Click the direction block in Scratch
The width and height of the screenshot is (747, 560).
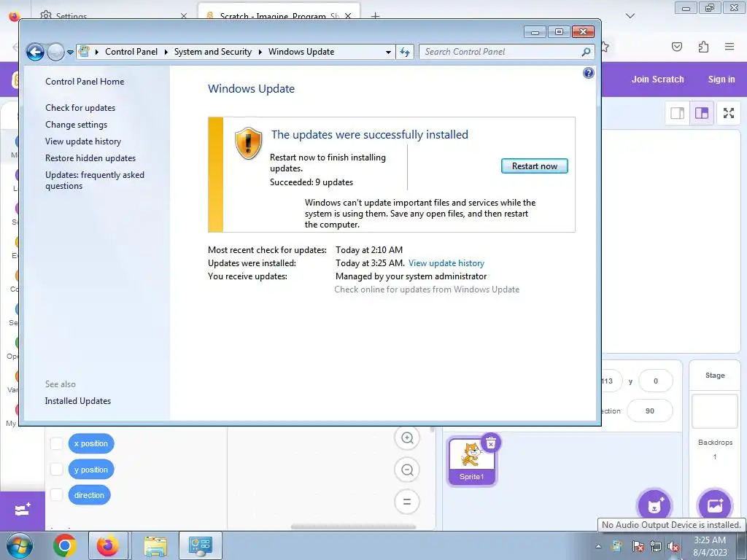coord(89,495)
